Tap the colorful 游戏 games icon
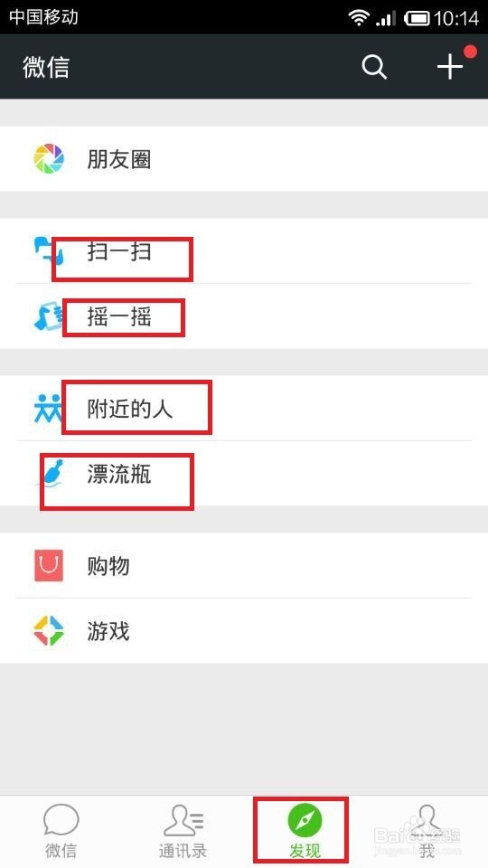The height and width of the screenshot is (868, 488). pyautogui.click(x=49, y=630)
